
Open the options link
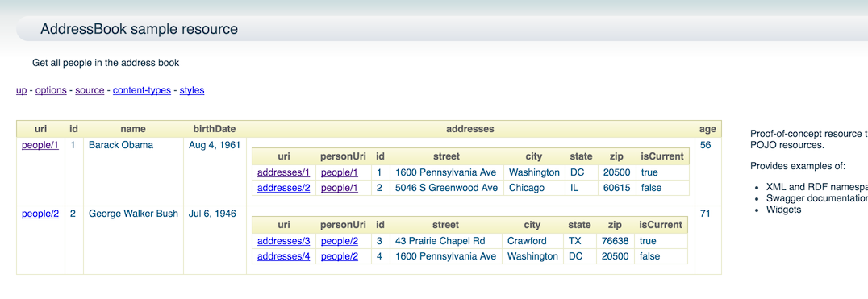51,90
